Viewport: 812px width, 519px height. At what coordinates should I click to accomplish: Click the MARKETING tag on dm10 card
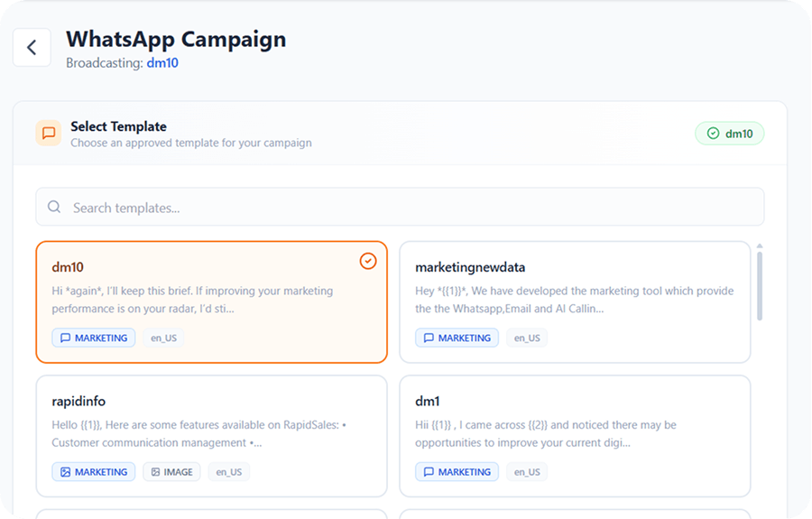[94, 338]
